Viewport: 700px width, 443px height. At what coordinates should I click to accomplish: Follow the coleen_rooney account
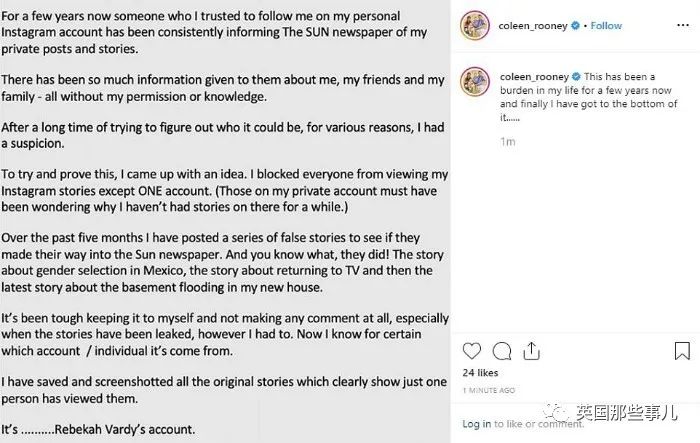[x=606, y=26]
